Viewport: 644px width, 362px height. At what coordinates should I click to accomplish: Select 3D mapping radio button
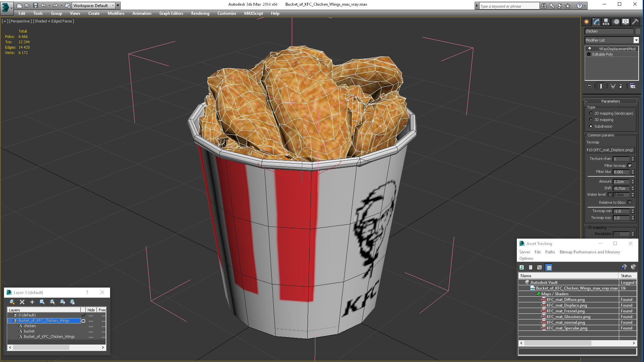pos(591,120)
